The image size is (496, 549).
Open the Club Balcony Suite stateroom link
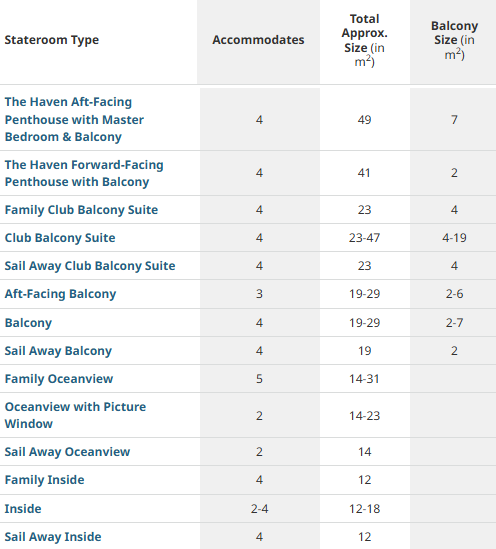(60, 238)
